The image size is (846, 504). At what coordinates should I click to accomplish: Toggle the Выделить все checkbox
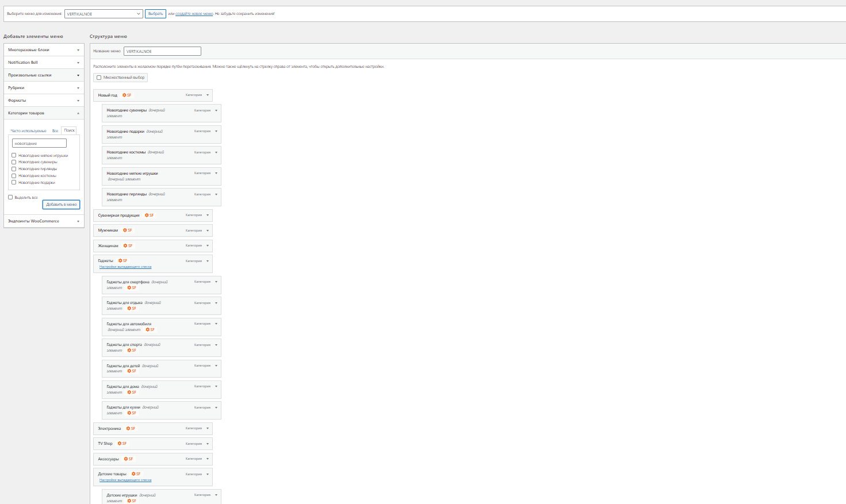(x=10, y=197)
